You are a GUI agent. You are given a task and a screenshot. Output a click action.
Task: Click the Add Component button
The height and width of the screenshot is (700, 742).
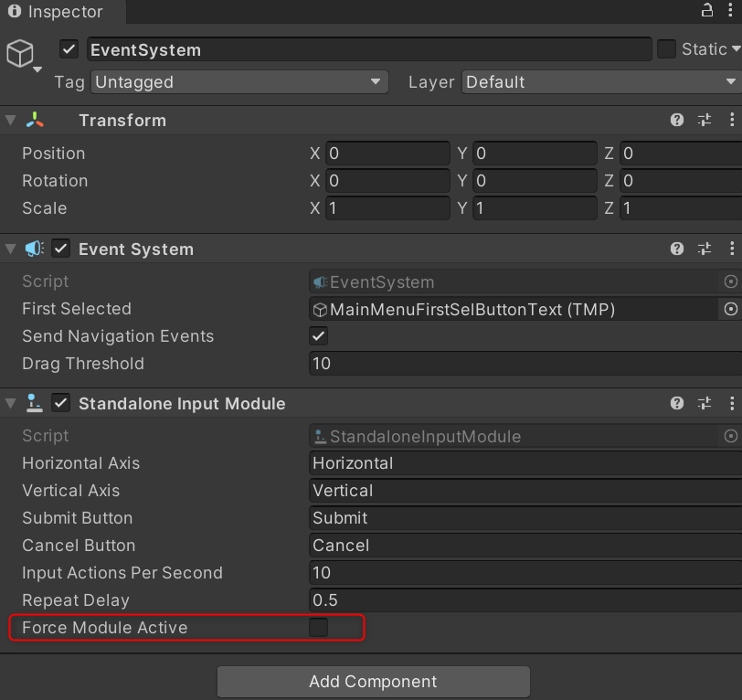[373, 682]
